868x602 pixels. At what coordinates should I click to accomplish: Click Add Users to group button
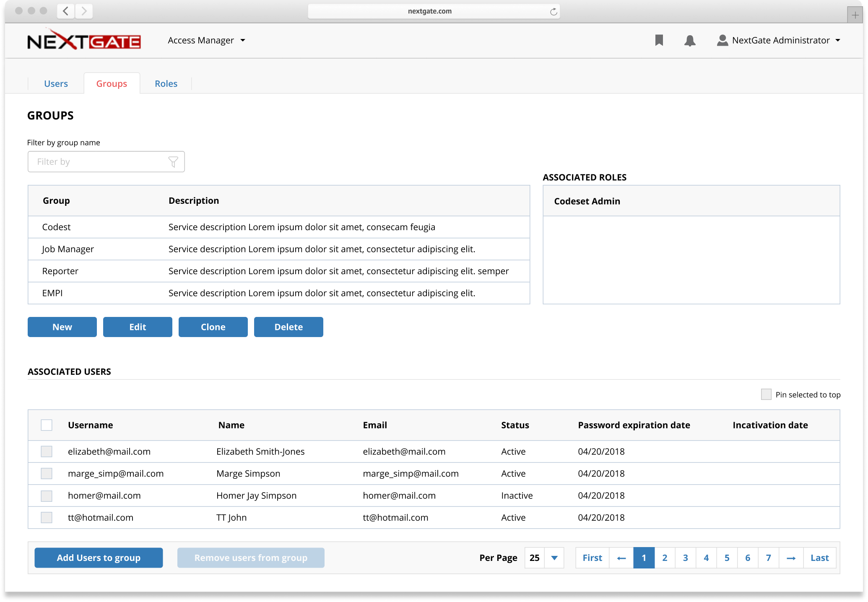[99, 558]
